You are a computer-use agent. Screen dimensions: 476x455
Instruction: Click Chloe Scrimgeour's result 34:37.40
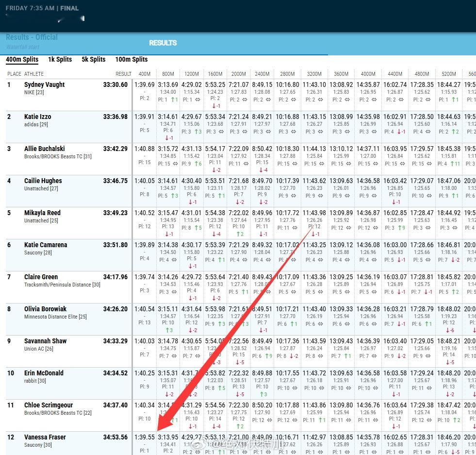coord(115,405)
